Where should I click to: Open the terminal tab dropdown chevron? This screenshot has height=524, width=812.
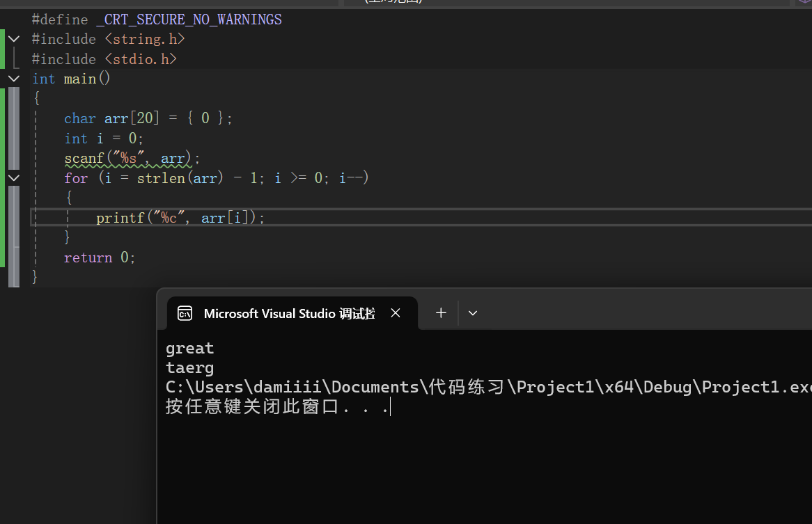coord(472,313)
